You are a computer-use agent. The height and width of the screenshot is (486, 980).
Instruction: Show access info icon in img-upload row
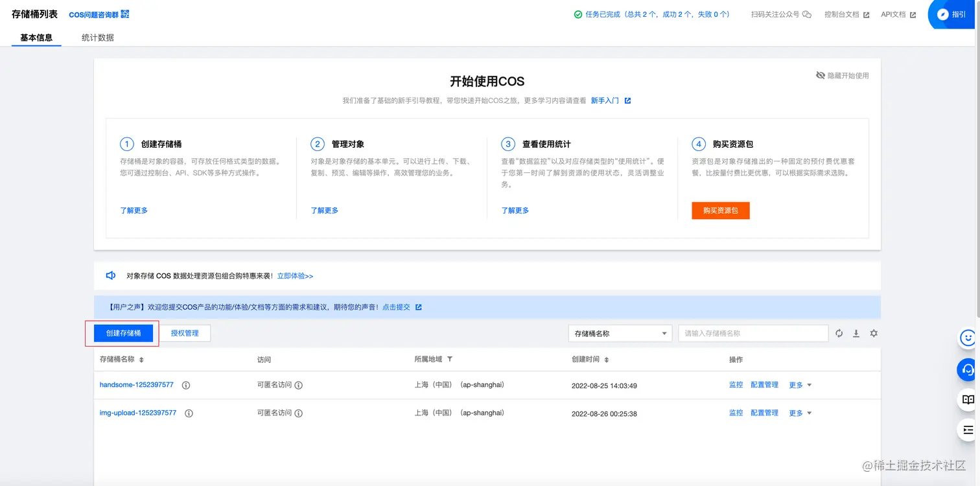(299, 413)
